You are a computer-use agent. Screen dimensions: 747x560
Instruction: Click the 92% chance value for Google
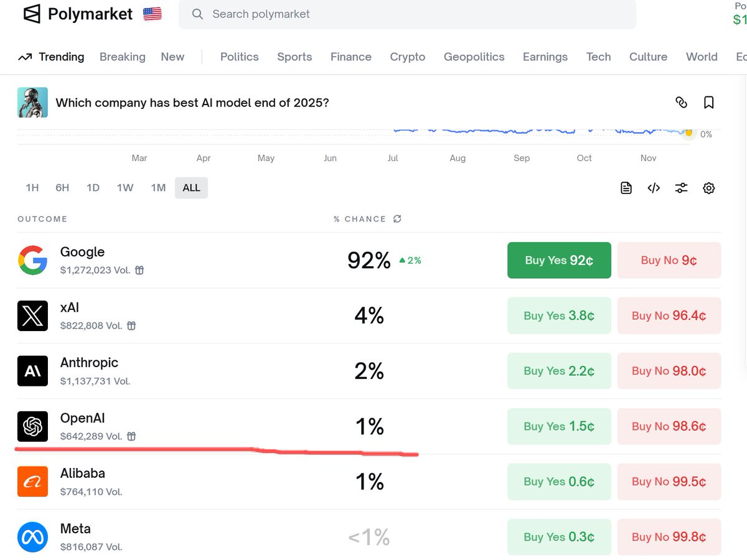click(369, 260)
